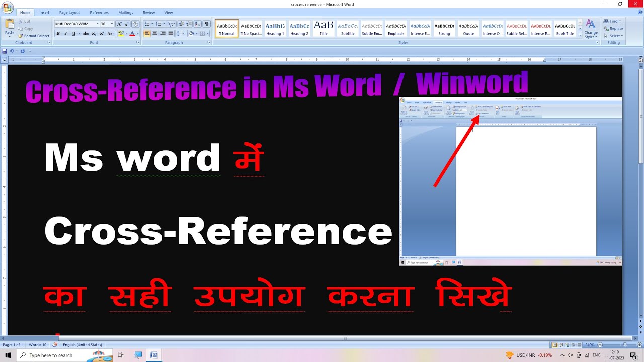Screen dimensions: 644x362
Task: Click the Copy command
Action: [x=25, y=28]
